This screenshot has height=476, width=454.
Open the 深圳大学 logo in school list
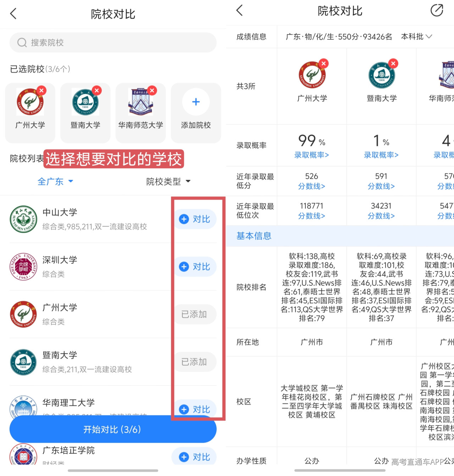[23, 267]
